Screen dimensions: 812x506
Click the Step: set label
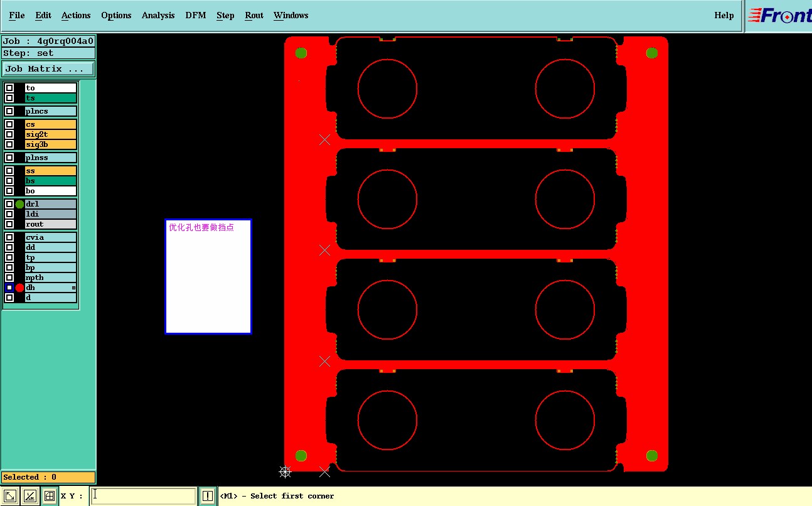click(48, 53)
